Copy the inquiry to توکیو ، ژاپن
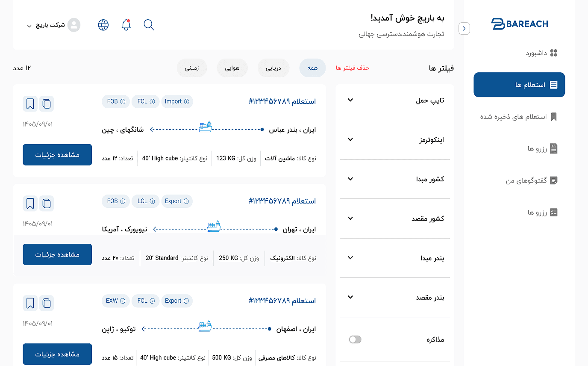Screen dimensions: 588x366 click(x=47, y=303)
